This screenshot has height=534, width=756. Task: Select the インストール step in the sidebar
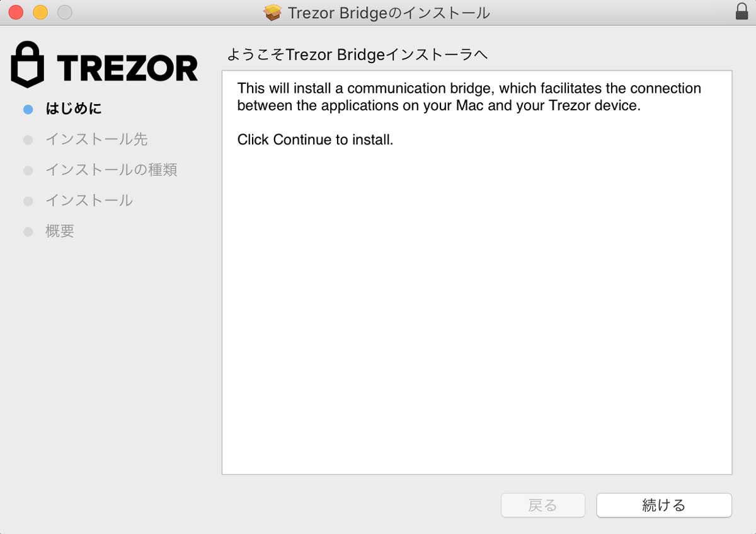pyautogui.click(x=89, y=200)
